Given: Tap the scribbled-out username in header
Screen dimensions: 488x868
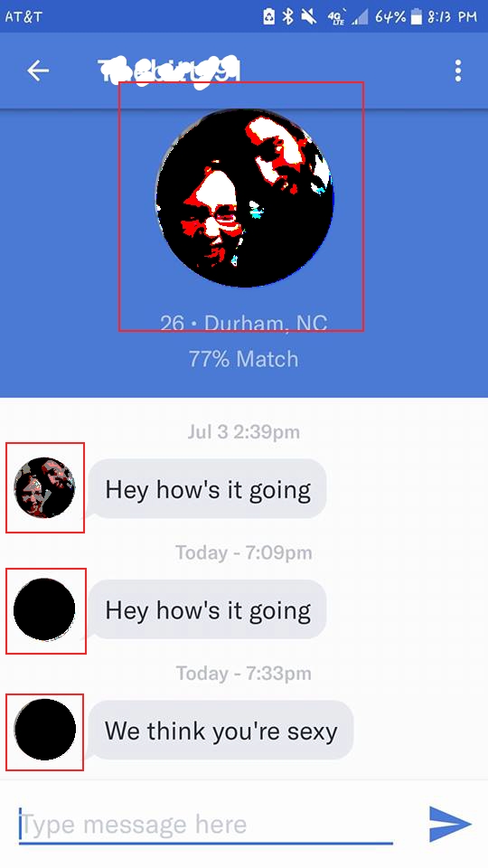Looking at the screenshot, I should [x=169, y=71].
